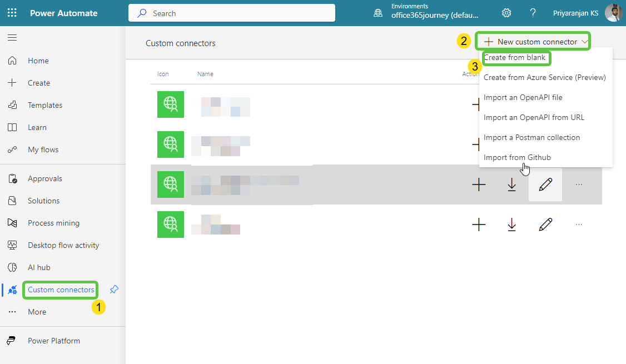Click inside the Search field
626x364 pixels.
click(232, 12)
